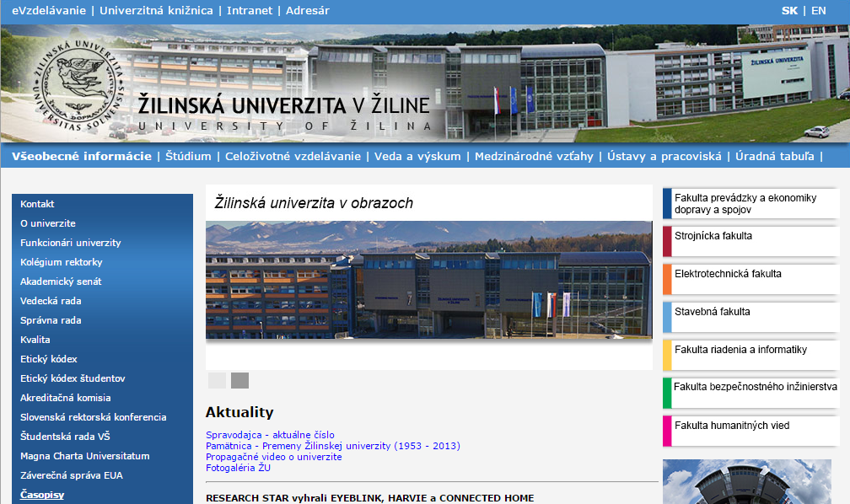Open Spravodajca - aktuálne číslo link
Screen dimensions: 850x504
pos(270,435)
